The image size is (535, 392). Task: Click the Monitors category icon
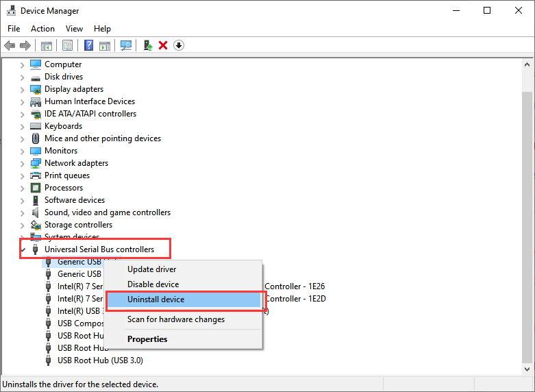[x=36, y=151]
